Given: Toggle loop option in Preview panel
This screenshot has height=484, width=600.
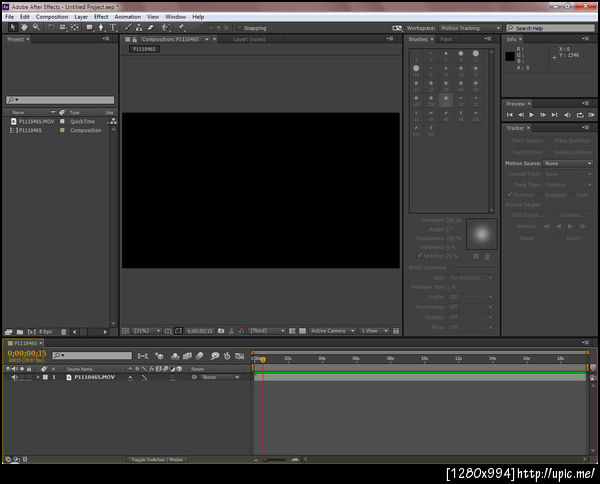Looking at the screenshot, I should (580, 115).
